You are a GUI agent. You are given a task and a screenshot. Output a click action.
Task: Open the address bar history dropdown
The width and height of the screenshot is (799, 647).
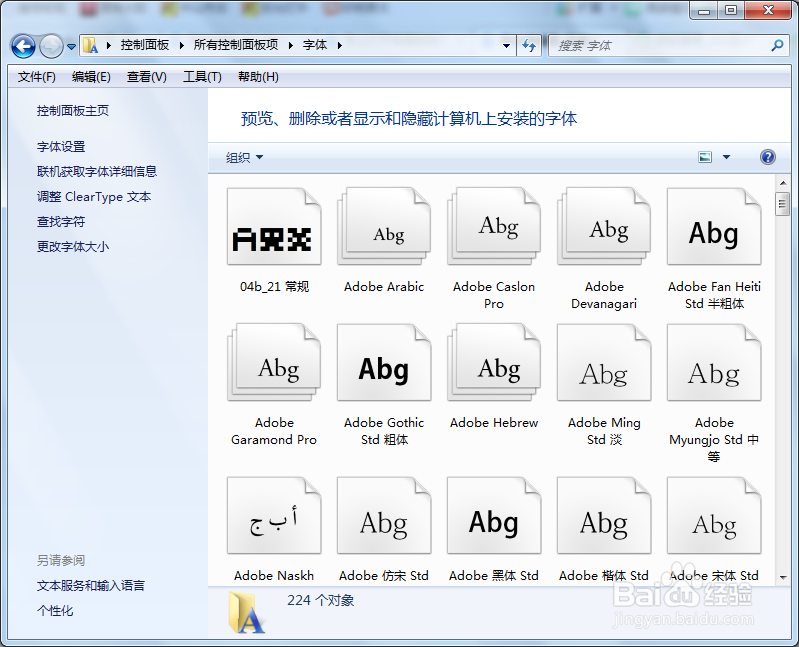pos(506,45)
